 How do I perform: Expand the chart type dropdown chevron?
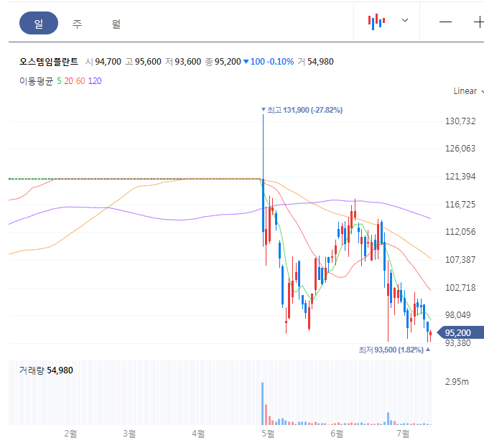[405, 20]
